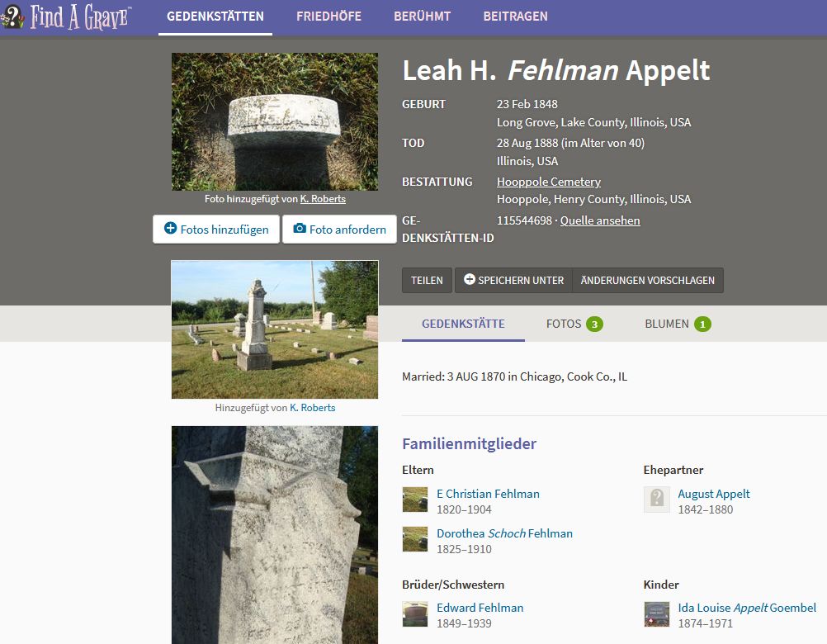The image size is (827, 644).
Task: Open Ida Louise Appelt Goembel's thumbnail
Action: pos(657,614)
